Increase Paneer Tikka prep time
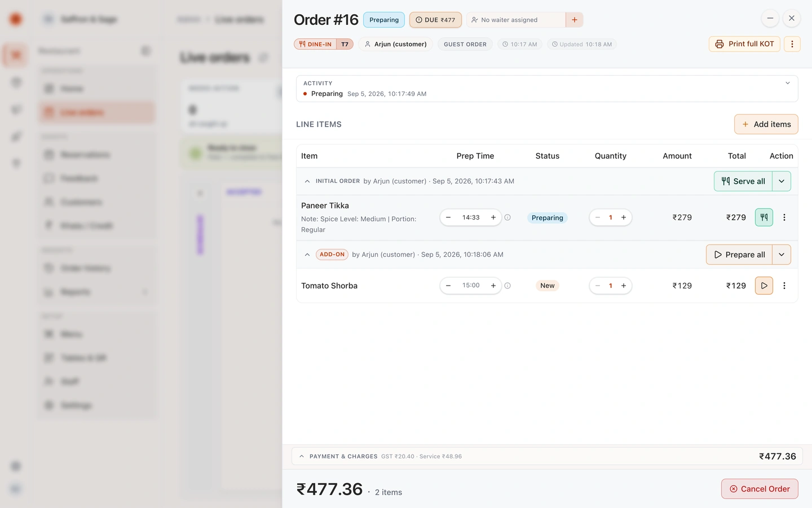The width and height of the screenshot is (812, 508). click(x=493, y=217)
